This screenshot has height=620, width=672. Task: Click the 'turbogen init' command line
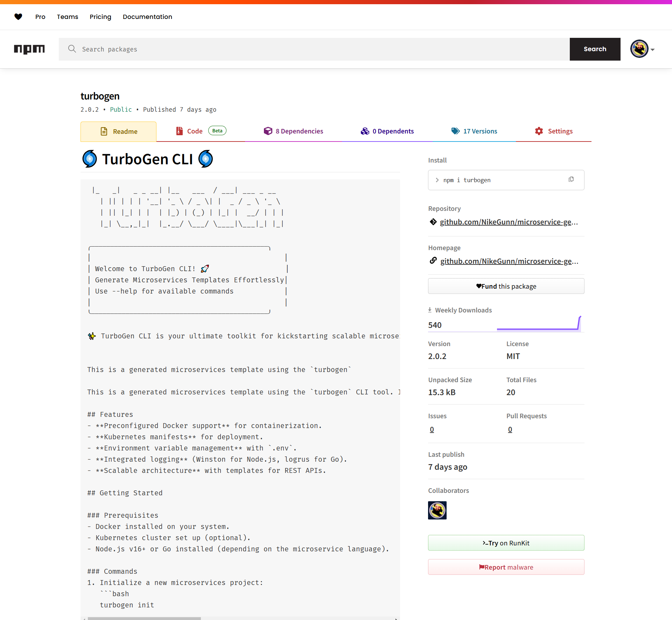[127, 605]
